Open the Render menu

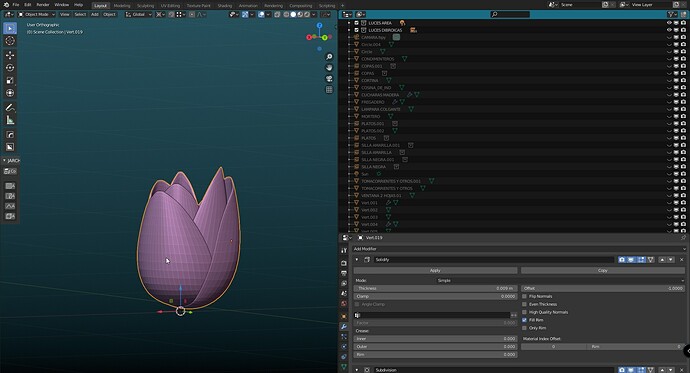tap(43, 5)
